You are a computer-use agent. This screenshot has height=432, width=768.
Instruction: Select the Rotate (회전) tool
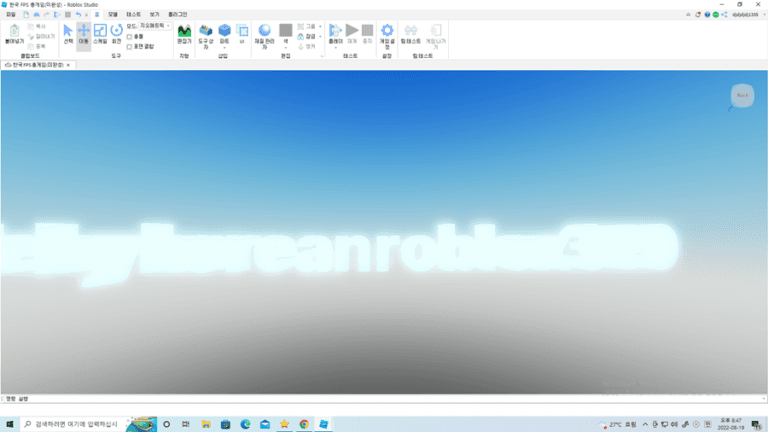tap(116, 35)
